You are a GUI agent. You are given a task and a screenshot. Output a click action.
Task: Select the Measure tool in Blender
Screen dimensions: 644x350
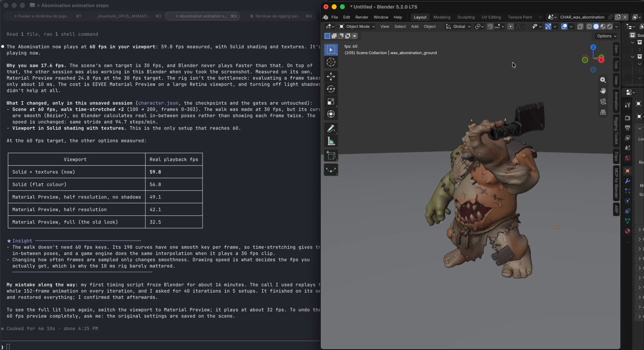331,141
